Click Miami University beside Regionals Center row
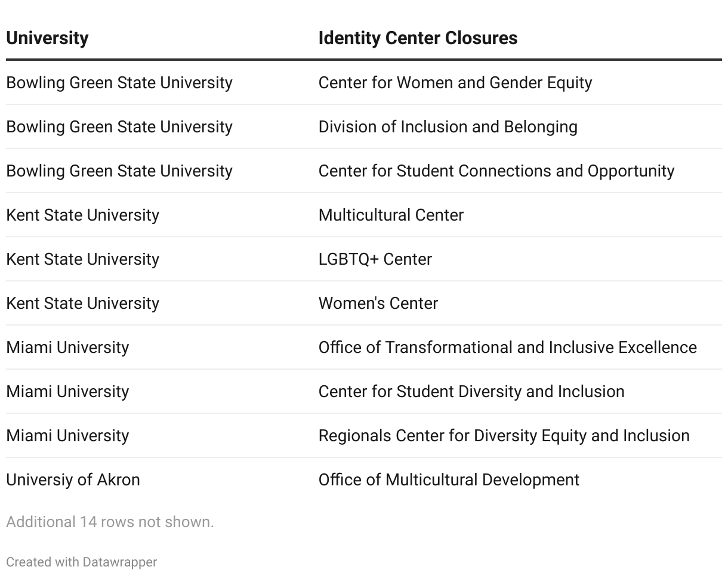 (67, 435)
